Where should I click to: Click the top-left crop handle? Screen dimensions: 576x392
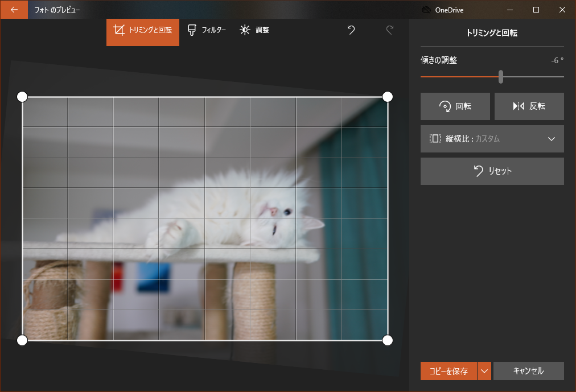22,97
